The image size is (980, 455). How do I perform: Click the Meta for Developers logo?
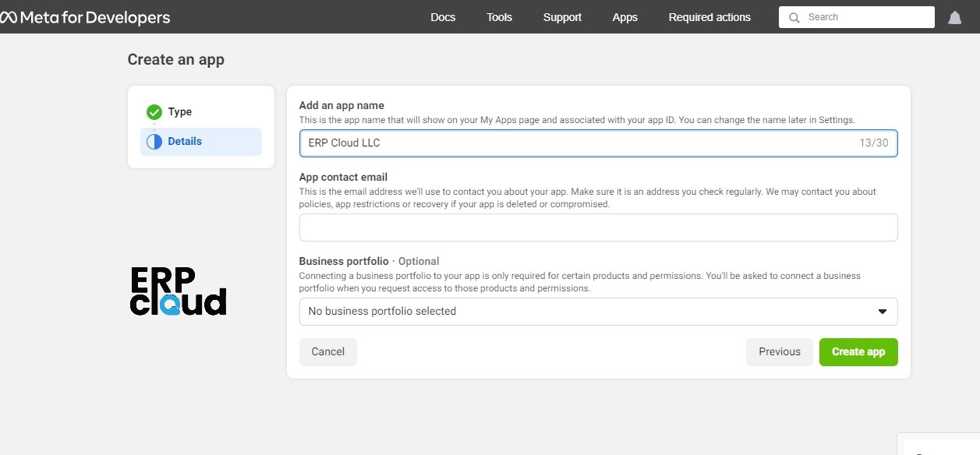(x=85, y=17)
